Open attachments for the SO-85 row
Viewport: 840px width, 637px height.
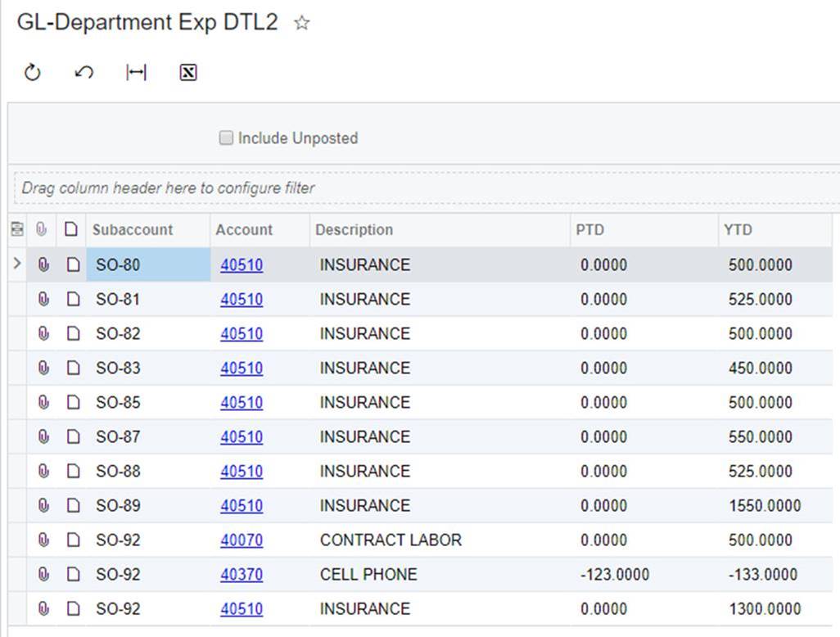(x=43, y=402)
